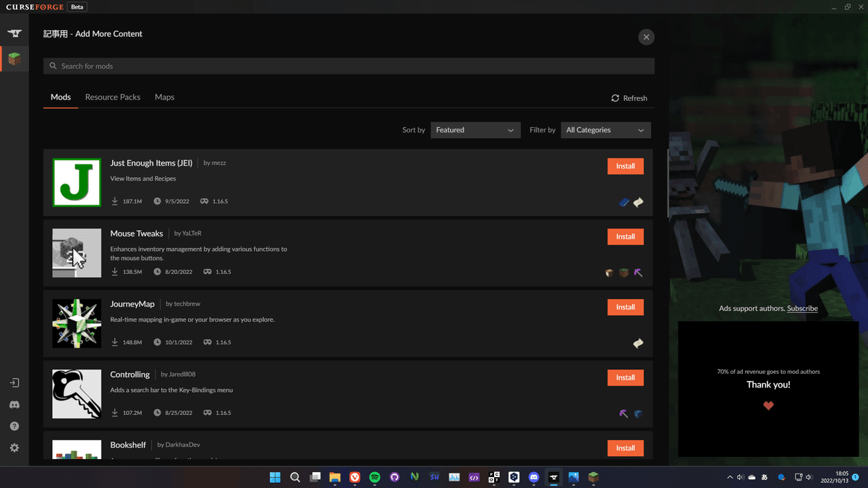Open settings via the gear icon in the sidebar

(14, 448)
